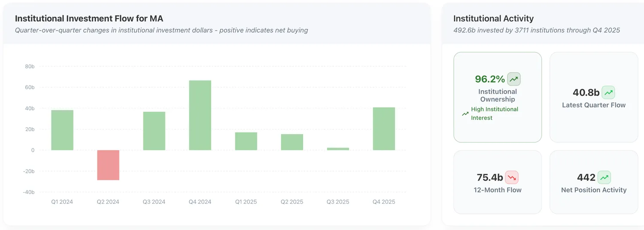Image resolution: width=644 pixels, height=230 pixels.
Task: Click the Institutional Activity panel title
Action: pos(493,18)
